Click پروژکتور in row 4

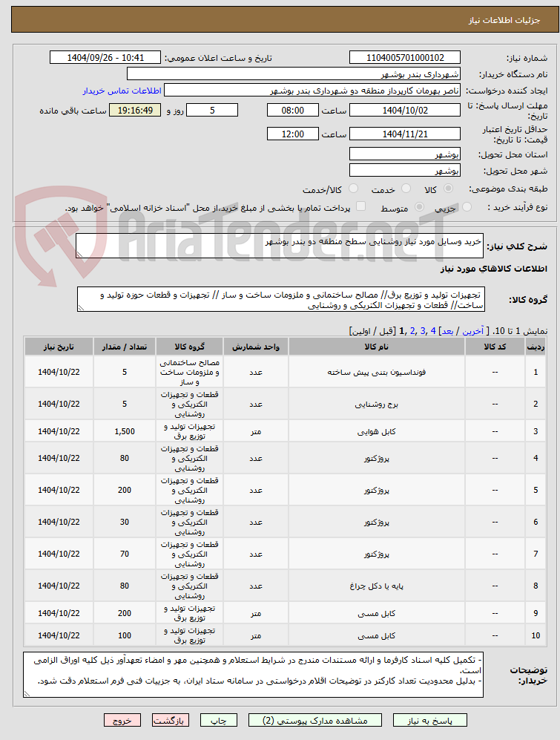click(377, 458)
